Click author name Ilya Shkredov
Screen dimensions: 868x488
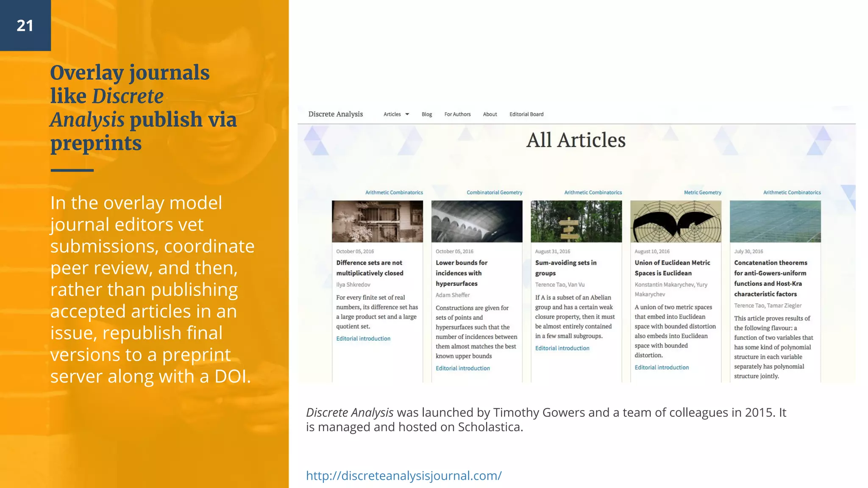pos(353,285)
